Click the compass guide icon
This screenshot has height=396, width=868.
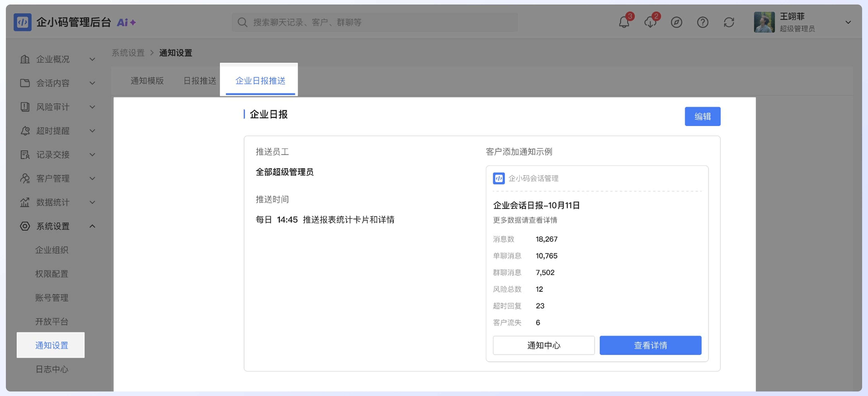click(x=676, y=23)
